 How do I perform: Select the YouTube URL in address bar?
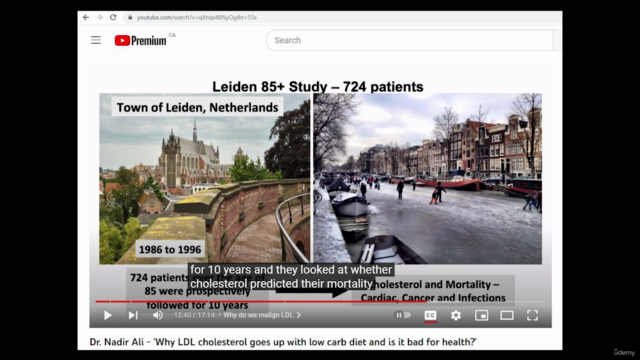(196, 18)
